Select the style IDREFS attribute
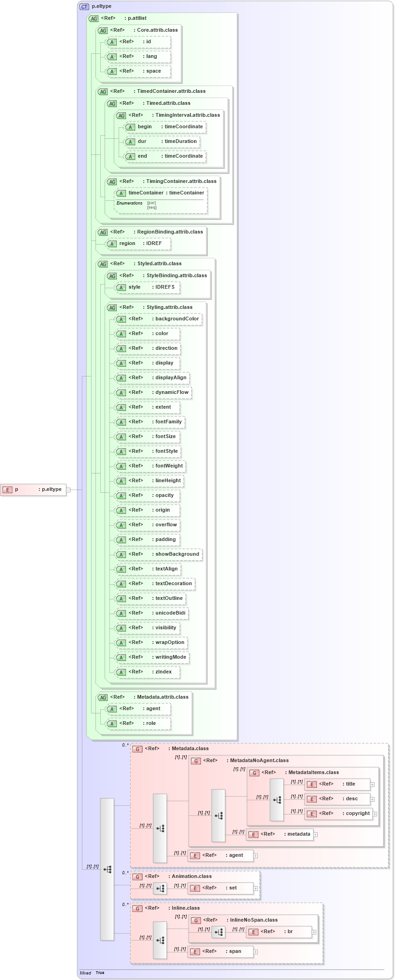This screenshot has width=395, height=980. (147, 287)
